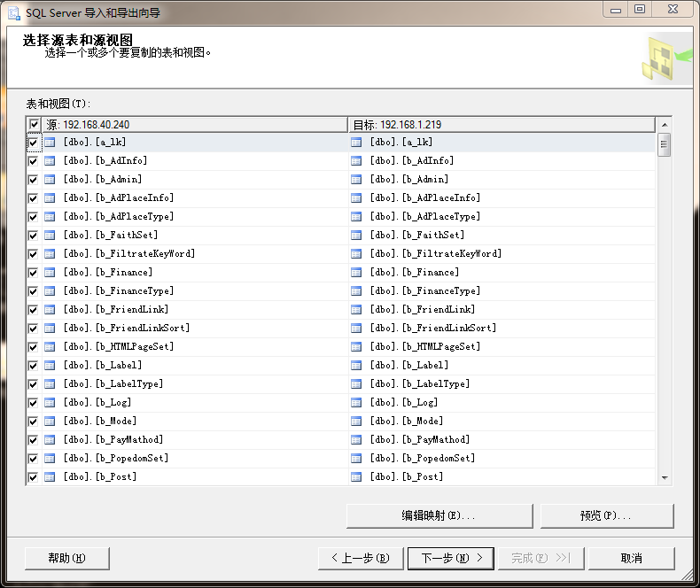Click source table icon for [dbo].[b_Admin]

[x=50, y=180]
